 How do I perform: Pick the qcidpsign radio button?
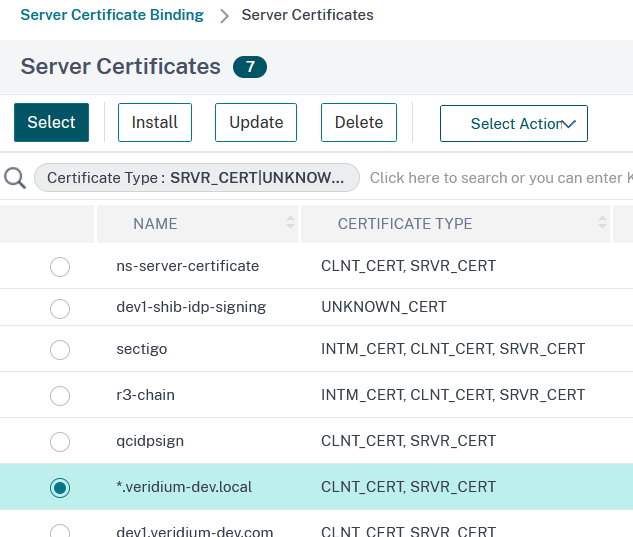click(x=60, y=441)
